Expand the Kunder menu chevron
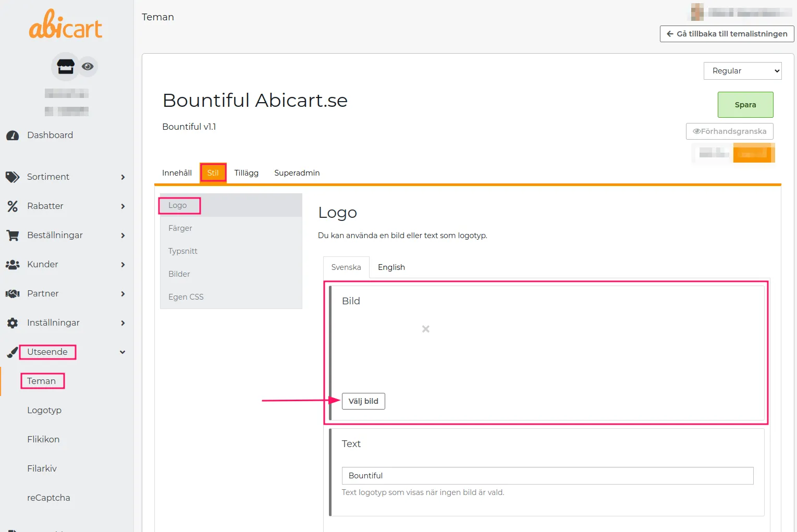This screenshot has height=532, width=797. coord(123,265)
